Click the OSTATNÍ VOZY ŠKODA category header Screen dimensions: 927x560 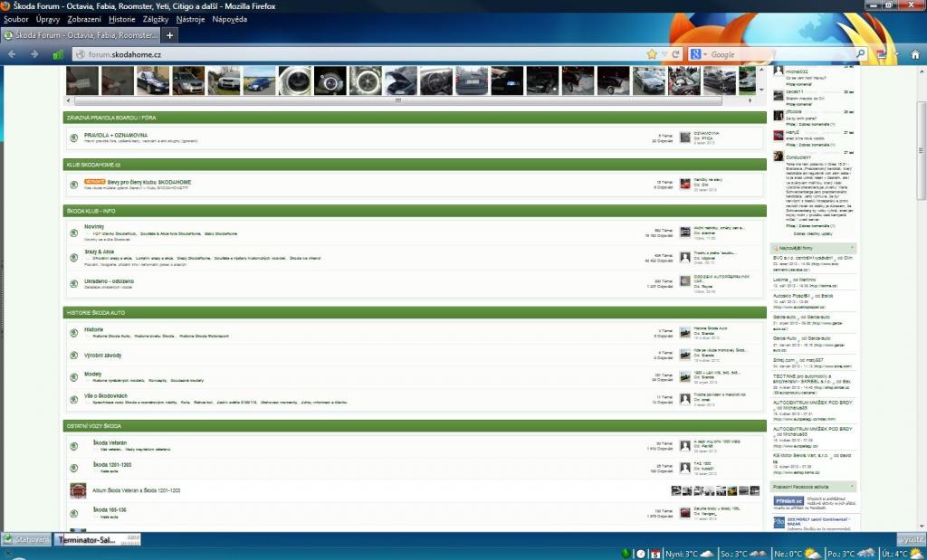[x=415, y=426]
